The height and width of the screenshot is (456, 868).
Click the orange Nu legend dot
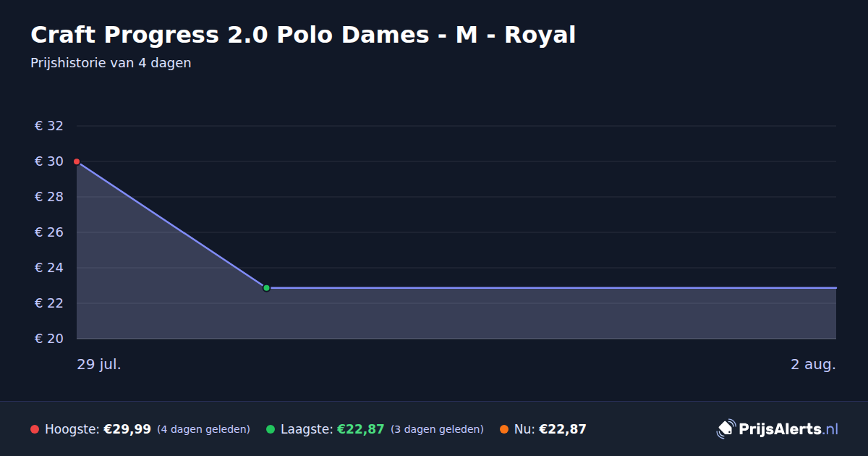(504, 429)
